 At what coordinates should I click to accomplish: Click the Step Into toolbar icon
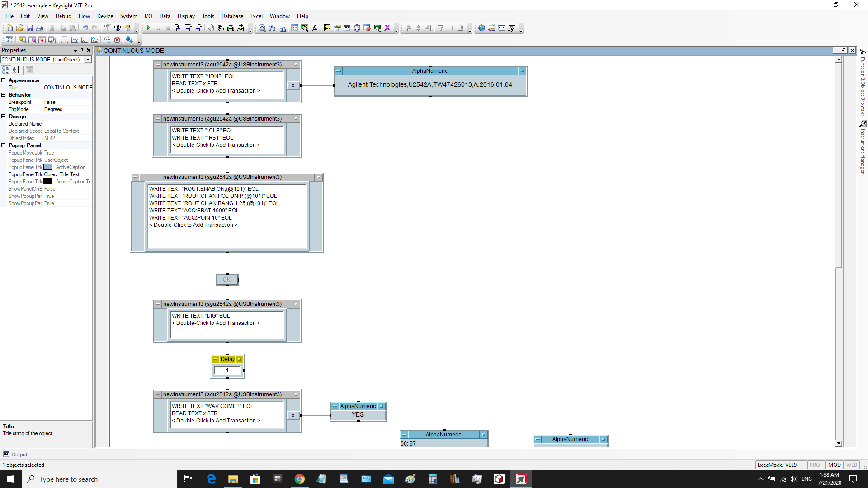[x=178, y=28]
